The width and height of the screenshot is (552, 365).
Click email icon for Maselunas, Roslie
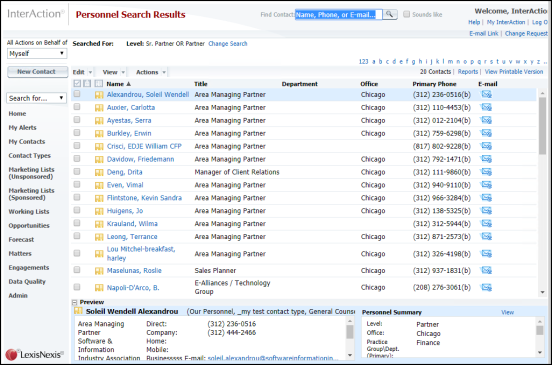[x=487, y=270]
